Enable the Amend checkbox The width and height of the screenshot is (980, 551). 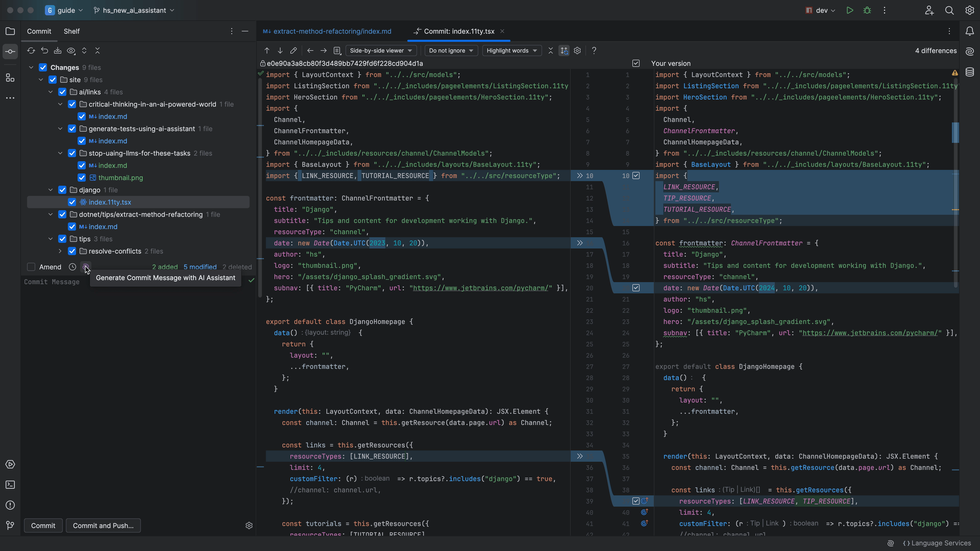pos(31,267)
